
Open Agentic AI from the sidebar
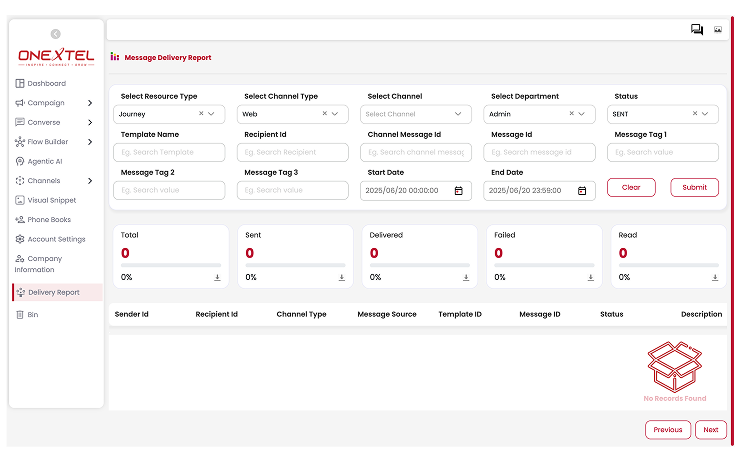45,161
